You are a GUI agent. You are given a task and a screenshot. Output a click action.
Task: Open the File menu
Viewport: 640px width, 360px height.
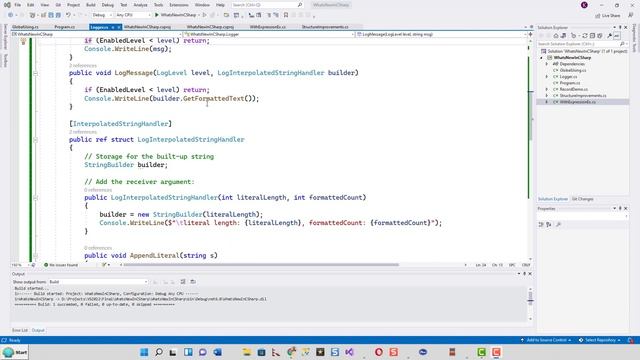[18, 5]
